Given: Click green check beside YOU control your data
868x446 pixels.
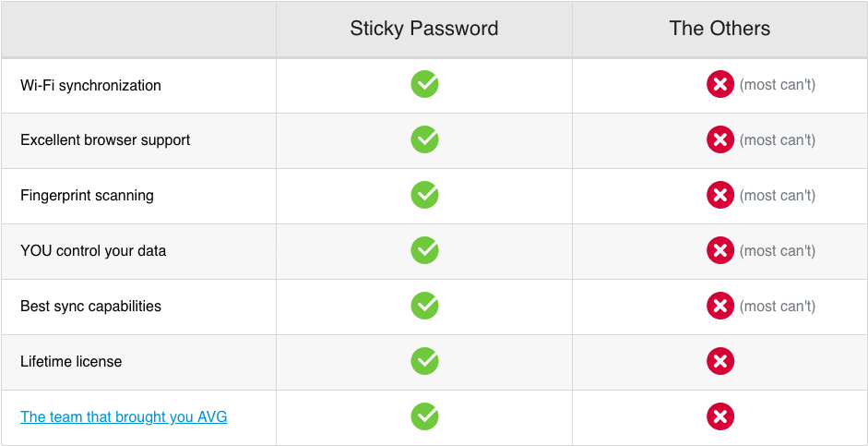Looking at the screenshot, I should pos(424,251).
